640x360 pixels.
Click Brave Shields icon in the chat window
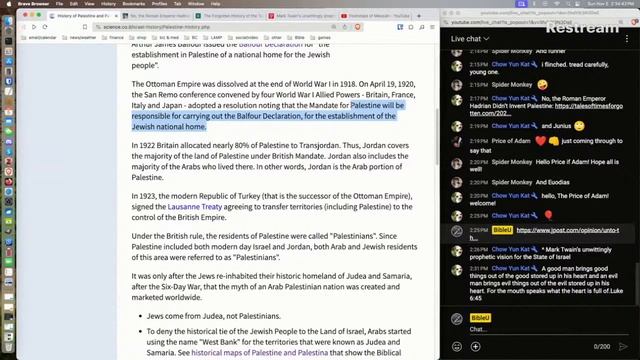click(635, 22)
